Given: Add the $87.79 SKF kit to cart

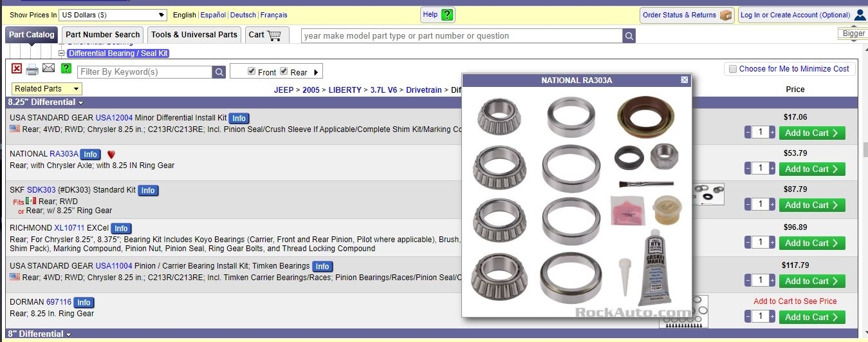Looking at the screenshot, I should [x=812, y=205].
